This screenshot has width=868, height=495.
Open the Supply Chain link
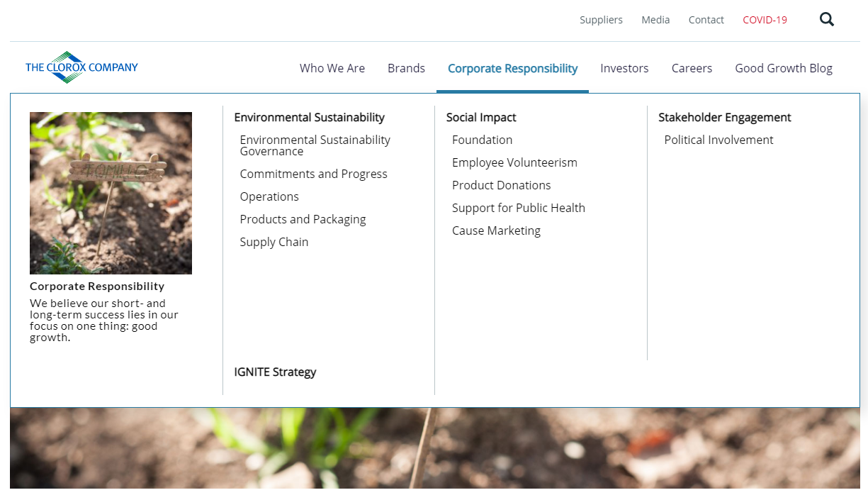click(274, 242)
